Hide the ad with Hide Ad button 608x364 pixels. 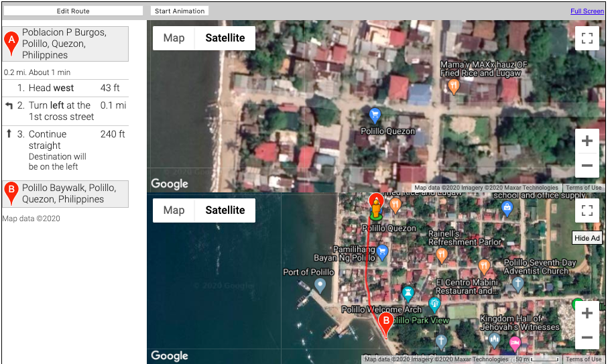pyautogui.click(x=587, y=238)
